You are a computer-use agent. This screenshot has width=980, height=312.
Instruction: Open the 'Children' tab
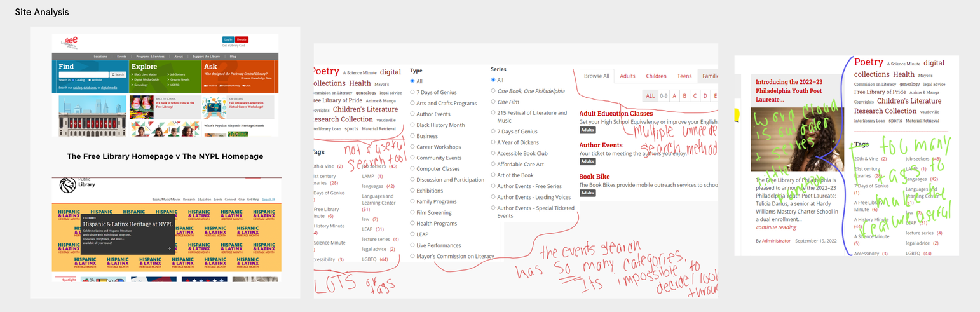(x=656, y=76)
